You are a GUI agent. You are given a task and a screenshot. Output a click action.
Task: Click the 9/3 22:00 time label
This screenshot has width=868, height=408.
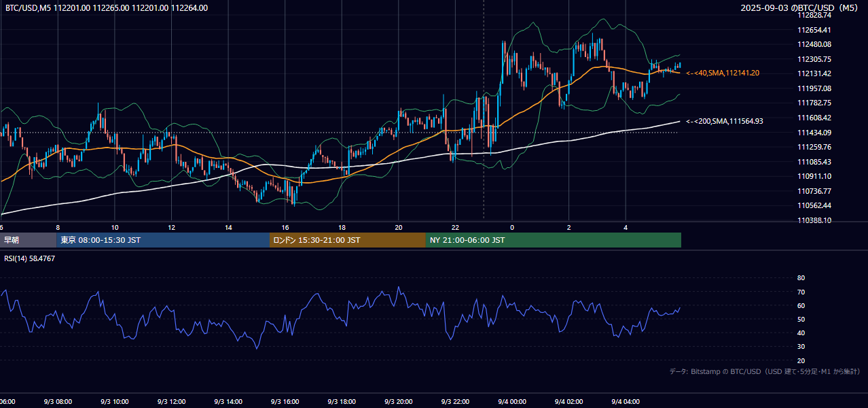tap(455, 402)
